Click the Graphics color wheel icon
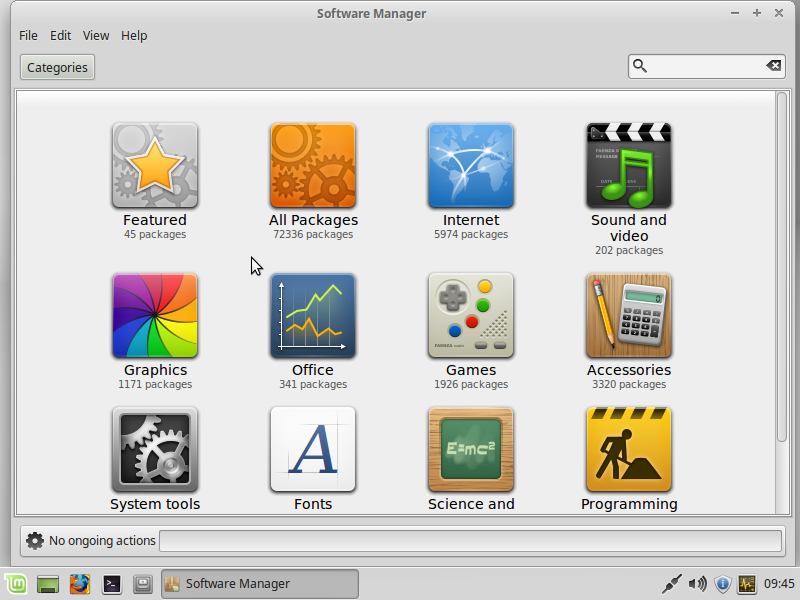800x600 pixels. point(155,316)
